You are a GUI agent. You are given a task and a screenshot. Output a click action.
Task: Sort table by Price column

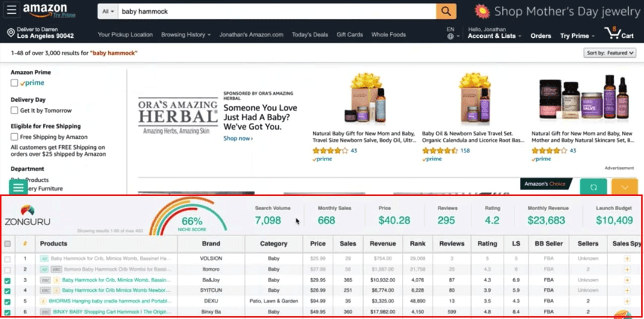[318, 243]
